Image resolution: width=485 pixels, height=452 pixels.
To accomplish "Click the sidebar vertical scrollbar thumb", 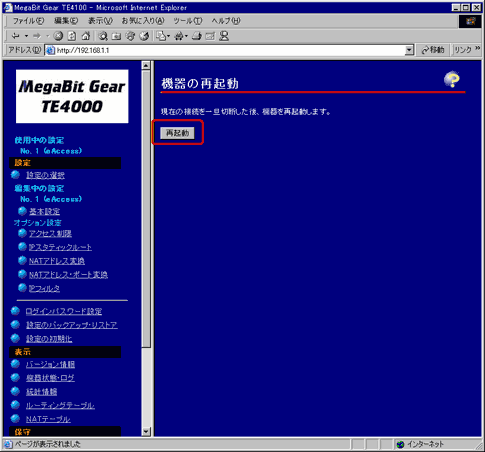I will (146, 209).
